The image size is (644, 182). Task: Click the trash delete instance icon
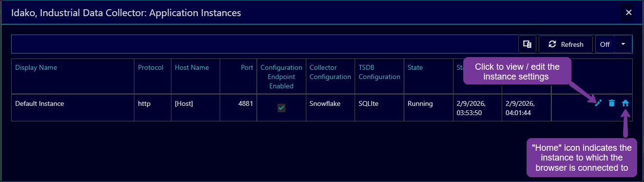click(x=612, y=103)
